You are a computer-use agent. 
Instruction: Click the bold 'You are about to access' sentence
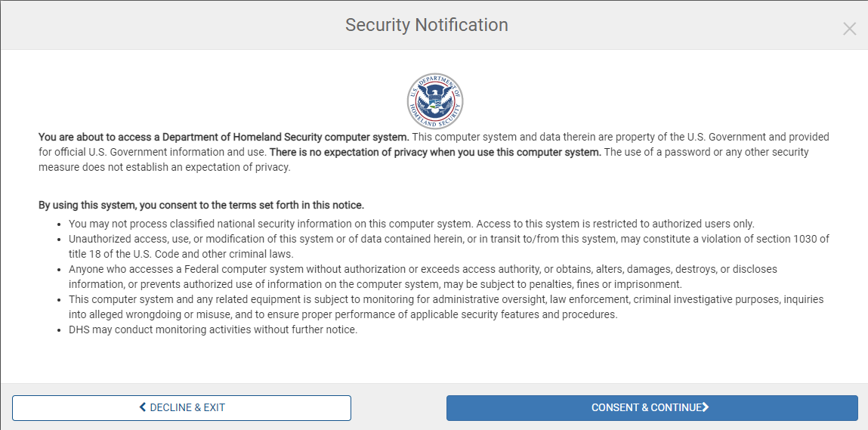[x=224, y=137]
